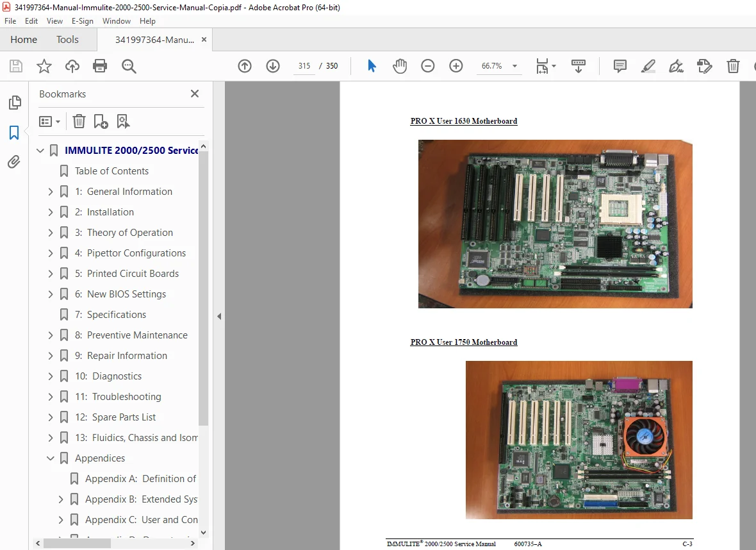This screenshot has width=756, height=550.
Task: Open the Sign document tool
Action: point(676,66)
